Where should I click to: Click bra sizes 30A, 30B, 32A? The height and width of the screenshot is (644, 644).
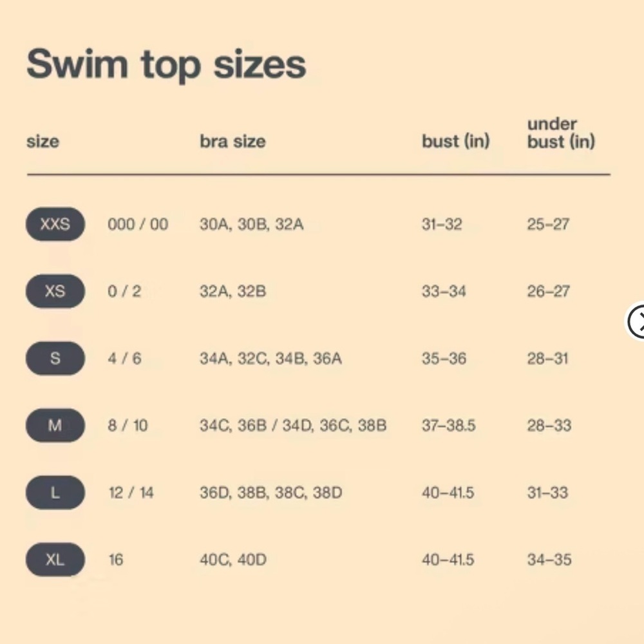coord(251,224)
